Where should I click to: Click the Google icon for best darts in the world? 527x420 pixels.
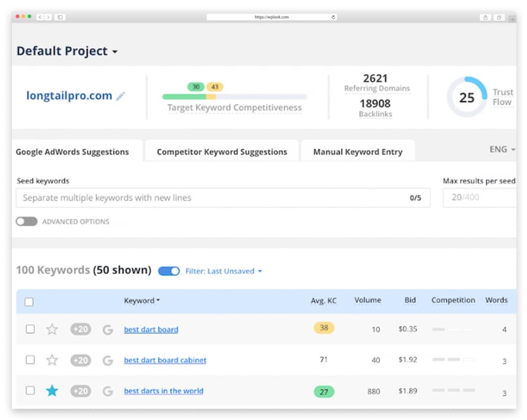pos(108,391)
